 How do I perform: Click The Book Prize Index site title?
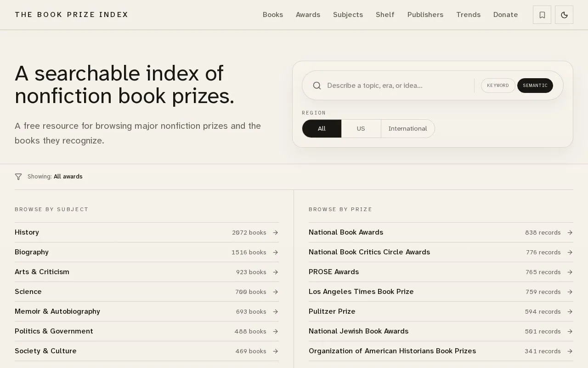point(72,15)
